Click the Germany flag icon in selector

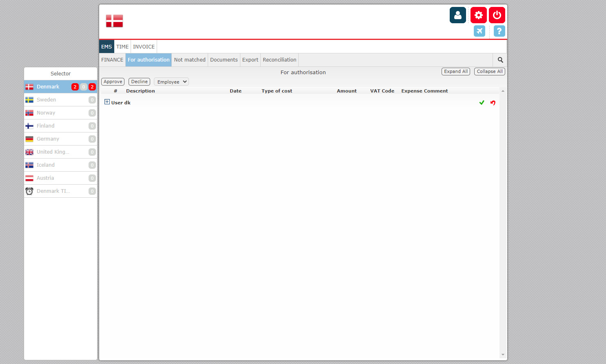pos(29,139)
